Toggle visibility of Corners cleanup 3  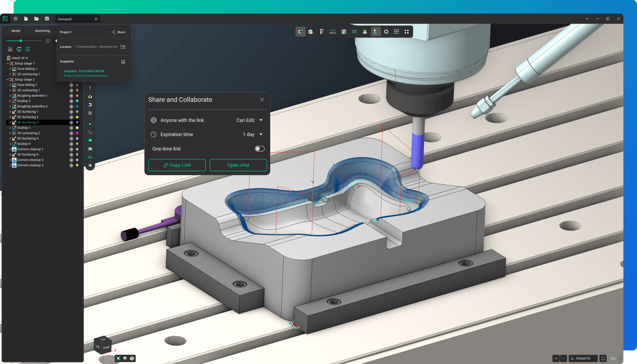point(71,165)
